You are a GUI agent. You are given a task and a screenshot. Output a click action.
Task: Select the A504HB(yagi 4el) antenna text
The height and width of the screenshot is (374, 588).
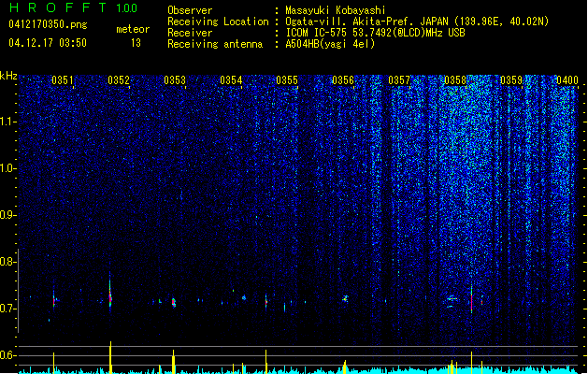pos(330,44)
